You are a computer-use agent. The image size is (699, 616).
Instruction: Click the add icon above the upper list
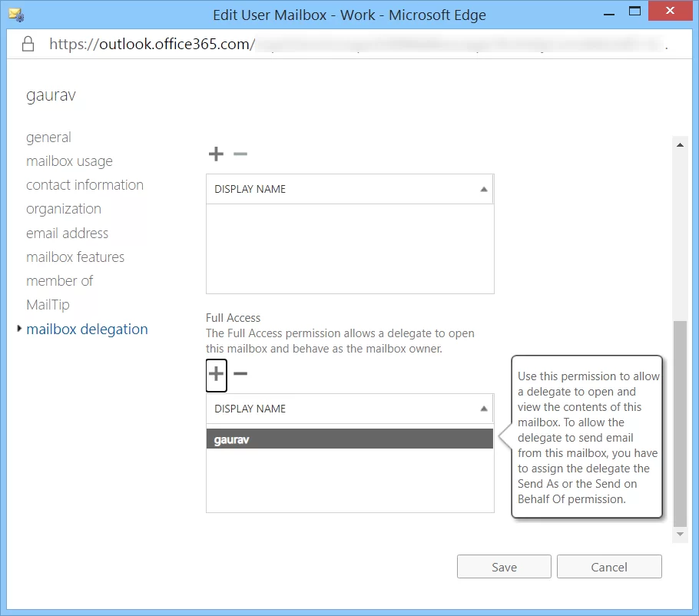pos(216,154)
